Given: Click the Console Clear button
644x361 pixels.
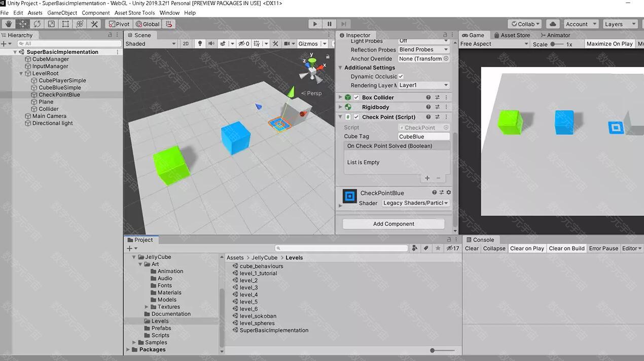Looking at the screenshot, I should (472, 248).
